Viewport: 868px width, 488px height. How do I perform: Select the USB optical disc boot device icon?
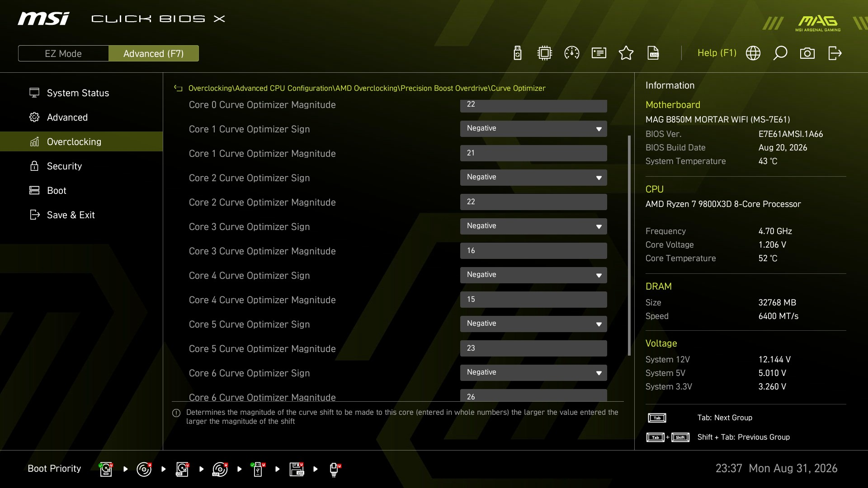tap(220, 469)
